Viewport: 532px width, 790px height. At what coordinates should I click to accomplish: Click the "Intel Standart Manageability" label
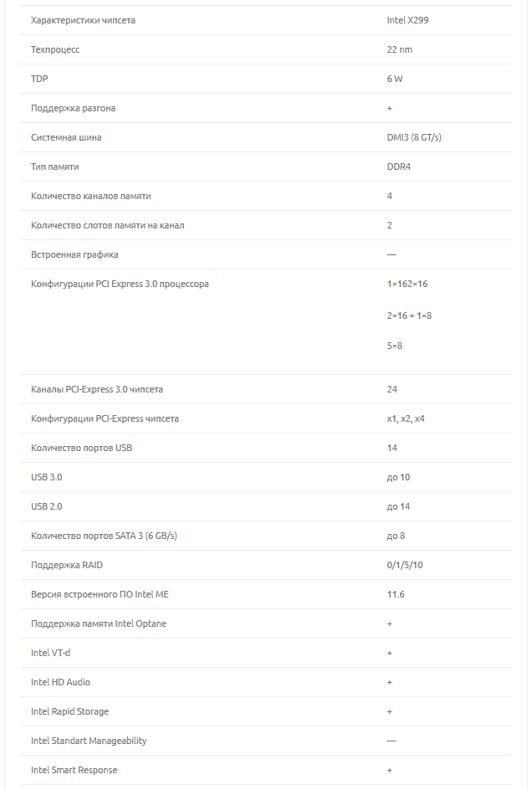(x=89, y=741)
